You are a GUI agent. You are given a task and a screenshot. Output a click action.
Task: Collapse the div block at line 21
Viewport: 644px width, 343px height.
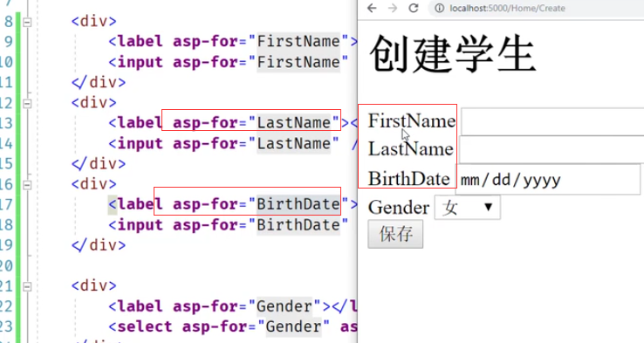point(27,286)
